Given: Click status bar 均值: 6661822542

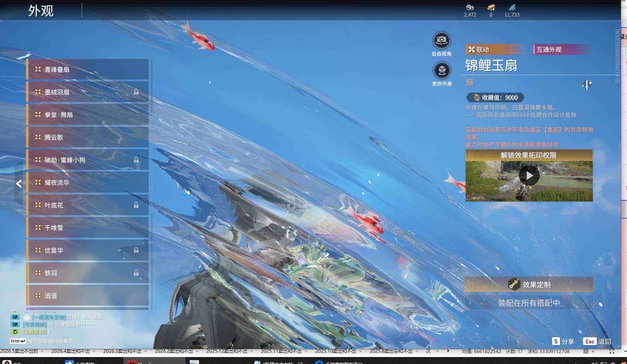Looking at the screenshot, I should pyautogui.click(x=482, y=351).
